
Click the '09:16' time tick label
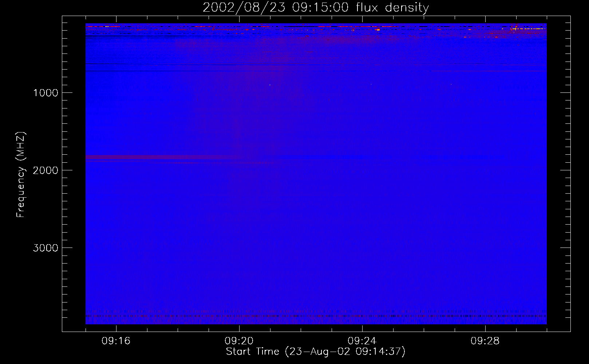click(116, 341)
